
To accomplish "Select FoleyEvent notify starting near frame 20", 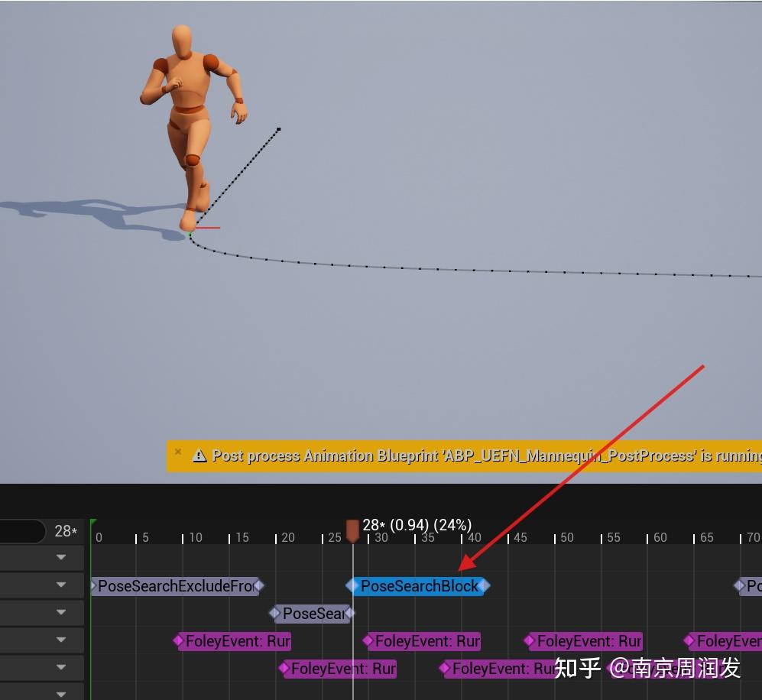I will (x=339, y=669).
